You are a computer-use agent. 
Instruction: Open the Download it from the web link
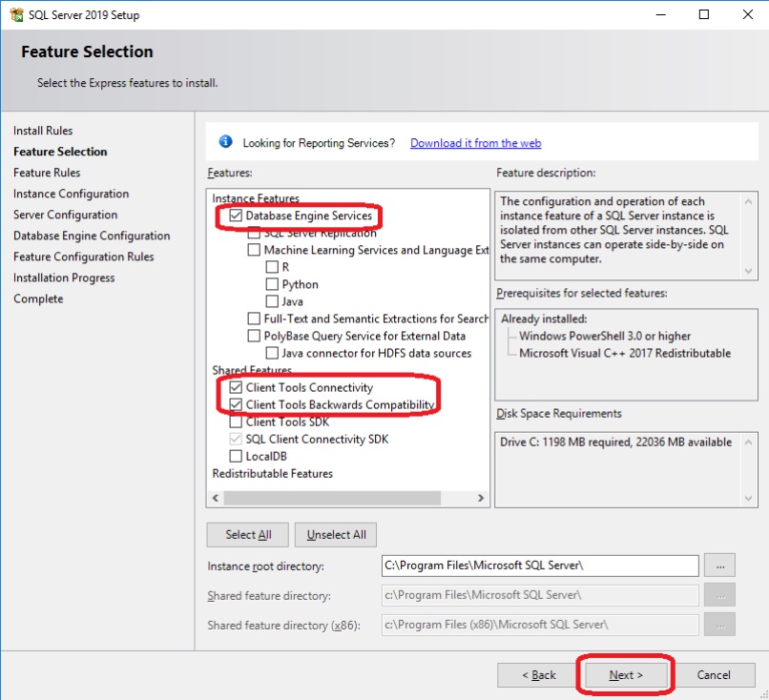pyautogui.click(x=475, y=143)
